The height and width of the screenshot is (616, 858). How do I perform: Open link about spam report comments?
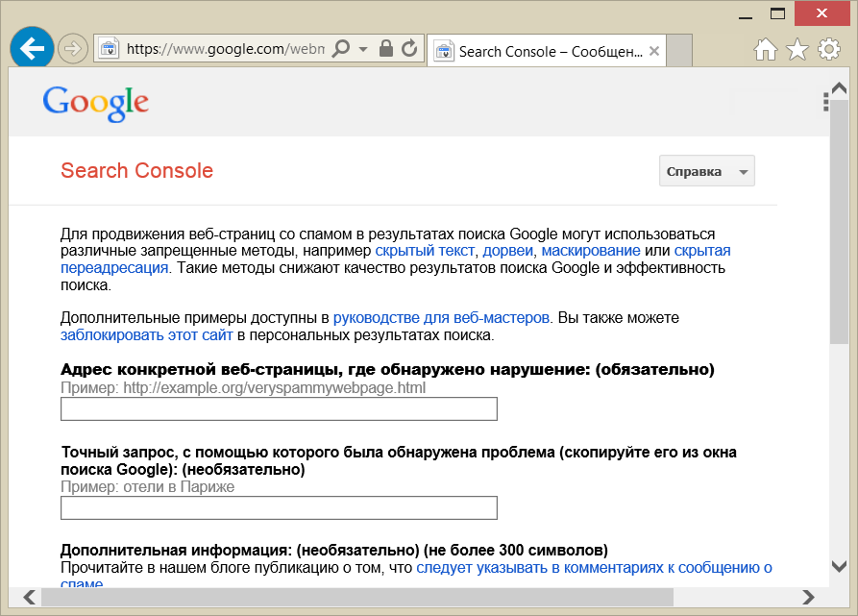(594, 568)
